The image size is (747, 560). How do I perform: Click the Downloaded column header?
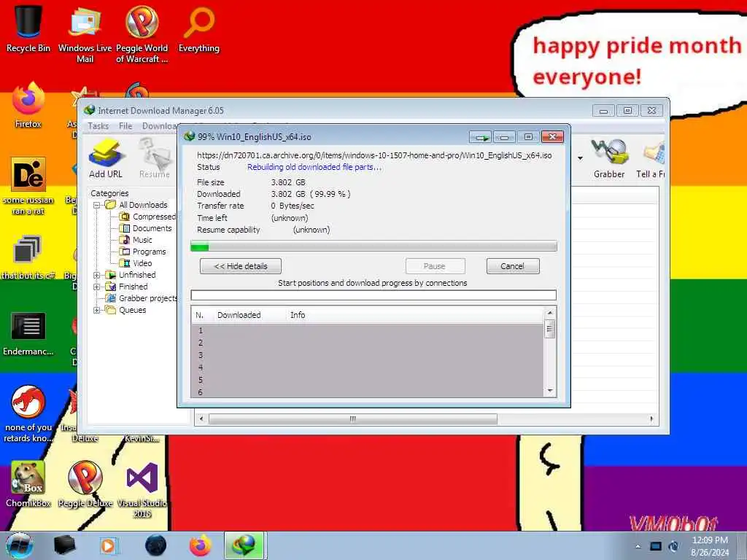click(239, 315)
